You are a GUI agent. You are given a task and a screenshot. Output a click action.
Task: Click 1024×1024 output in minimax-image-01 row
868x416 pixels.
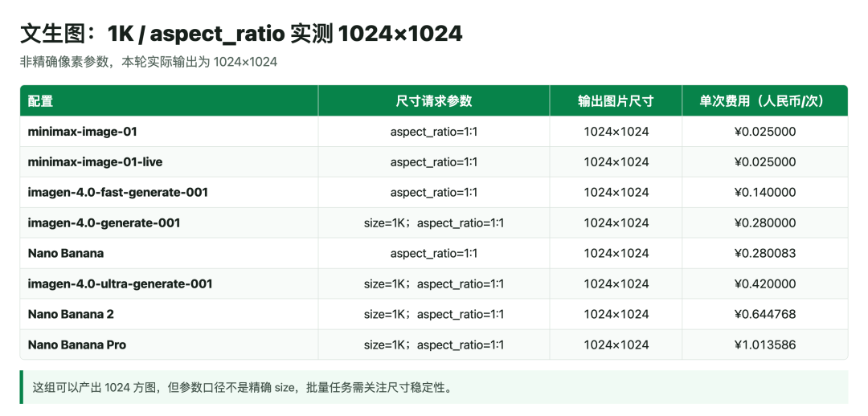tap(616, 132)
